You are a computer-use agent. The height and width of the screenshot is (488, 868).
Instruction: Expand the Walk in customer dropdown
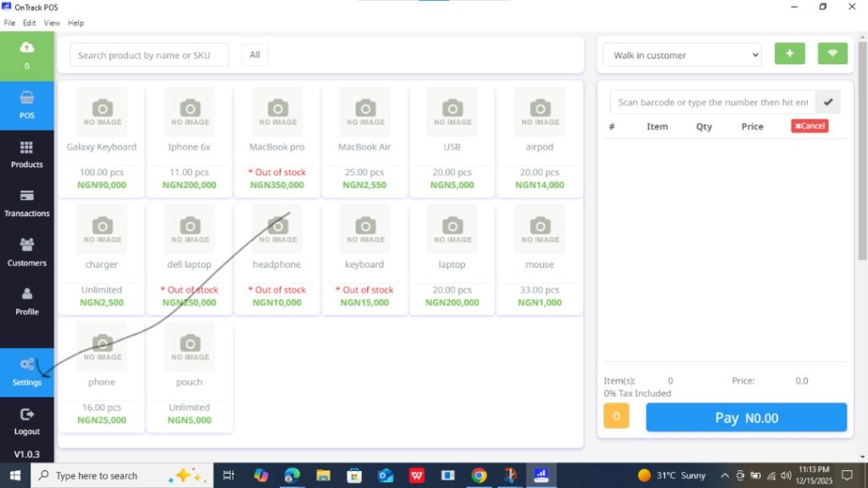coord(682,55)
